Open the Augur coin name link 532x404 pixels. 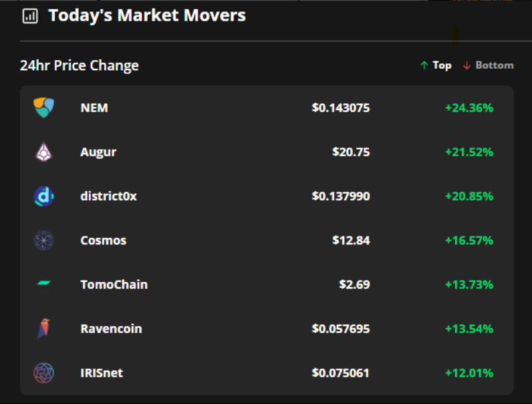98,152
